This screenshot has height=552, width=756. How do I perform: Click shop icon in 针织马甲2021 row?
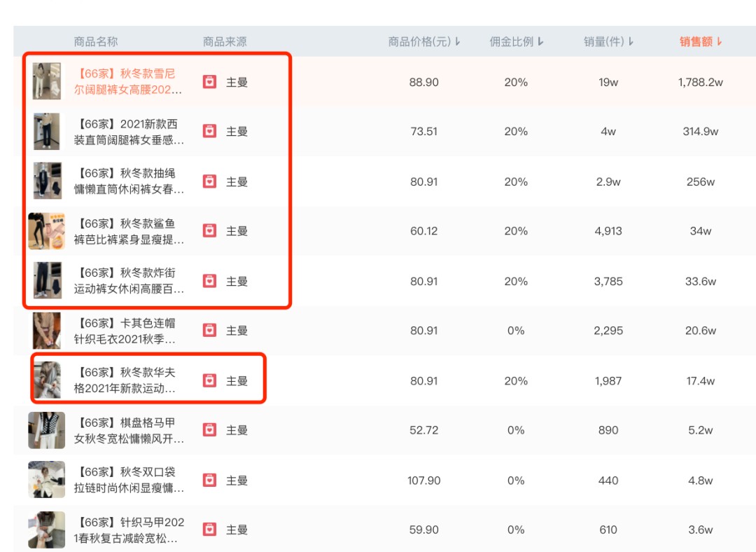tap(209, 530)
